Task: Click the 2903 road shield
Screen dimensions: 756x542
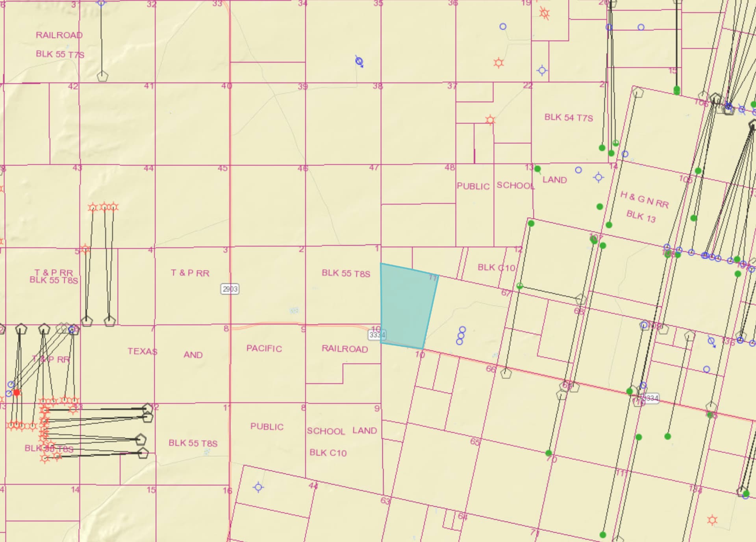Action: pos(230,289)
